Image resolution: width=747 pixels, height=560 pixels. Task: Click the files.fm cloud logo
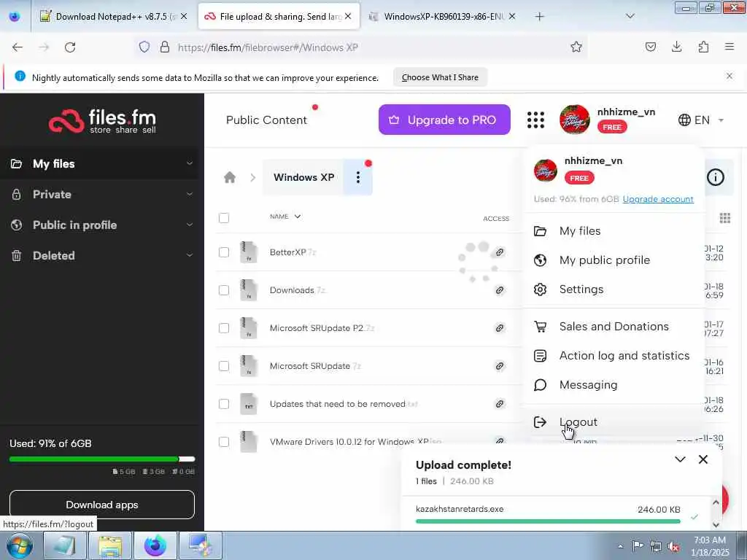click(102, 120)
